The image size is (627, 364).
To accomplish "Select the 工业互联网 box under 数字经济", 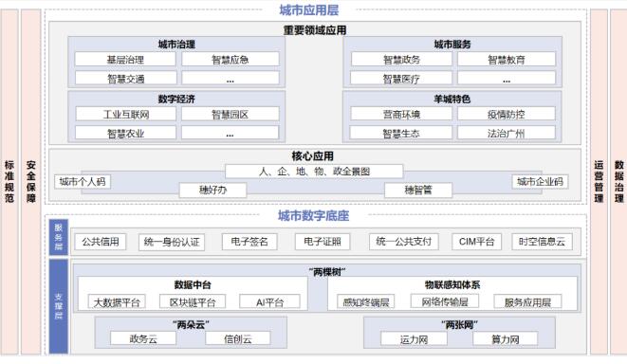I will [126, 114].
